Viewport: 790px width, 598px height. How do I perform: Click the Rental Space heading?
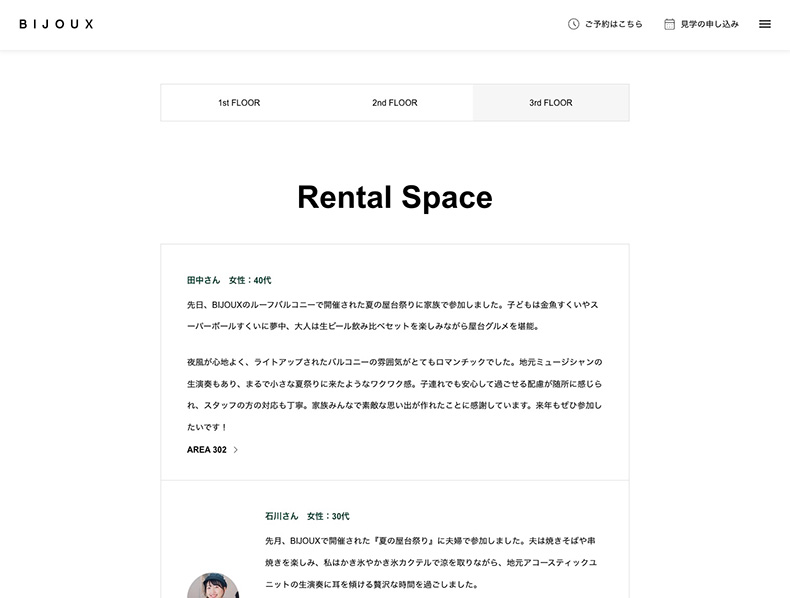click(395, 197)
